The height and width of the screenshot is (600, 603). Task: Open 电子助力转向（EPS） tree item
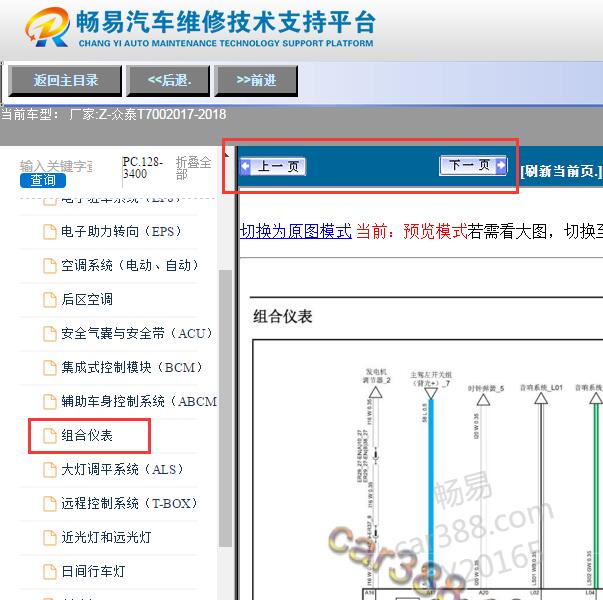point(121,232)
